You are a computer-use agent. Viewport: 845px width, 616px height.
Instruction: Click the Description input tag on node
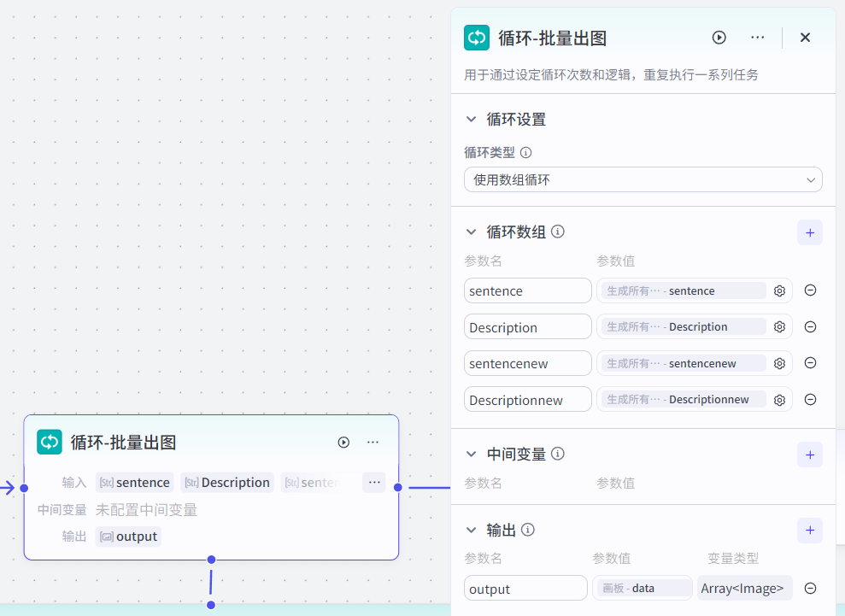pos(227,483)
